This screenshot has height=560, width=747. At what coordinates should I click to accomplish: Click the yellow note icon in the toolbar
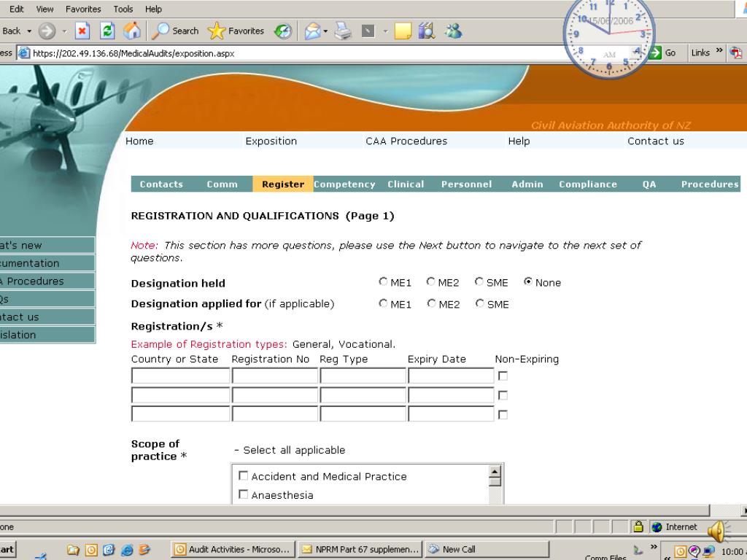[x=403, y=31]
